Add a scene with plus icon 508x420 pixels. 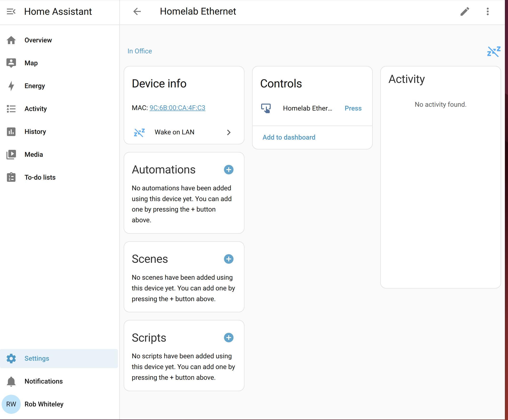(x=229, y=259)
